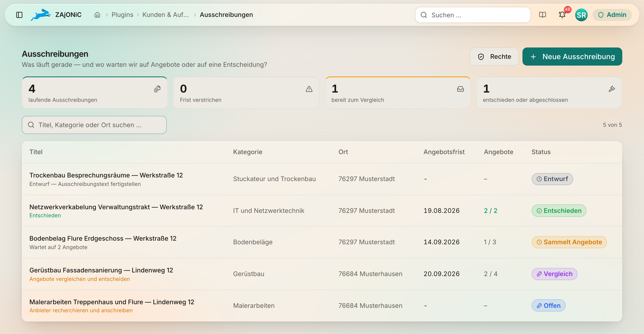Click the Offen status badge

(548, 305)
